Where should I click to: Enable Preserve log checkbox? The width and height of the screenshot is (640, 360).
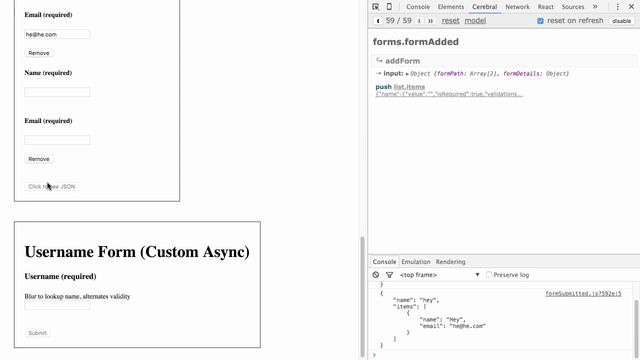click(x=489, y=275)
